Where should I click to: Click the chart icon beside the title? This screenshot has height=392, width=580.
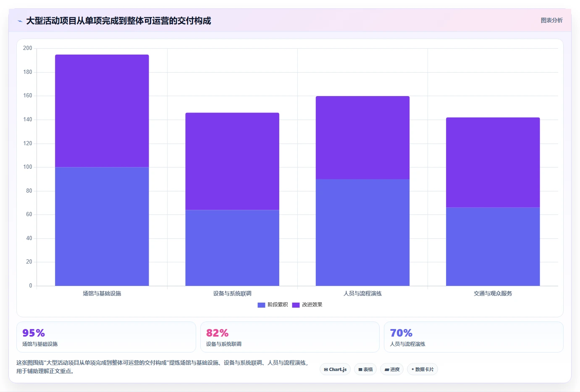click(20, 21)
